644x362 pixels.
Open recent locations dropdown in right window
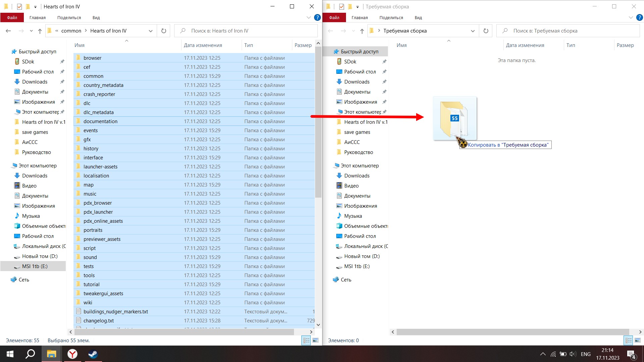point(353,31)
